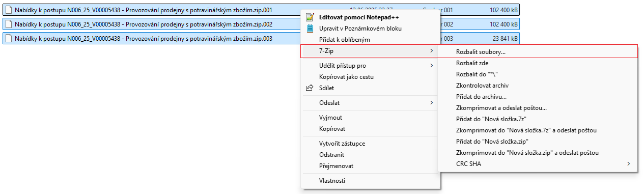Select the file name ending in zbožím.zip.002
The width and height of the screenshot is (644, 194).
click(144, 24)
